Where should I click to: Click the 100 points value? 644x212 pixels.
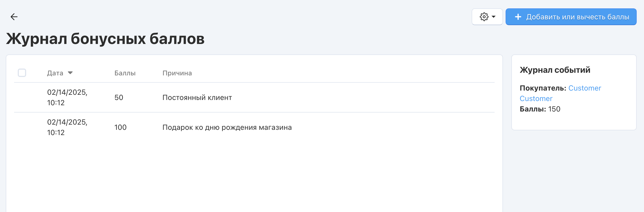click(x=120, y=127)
